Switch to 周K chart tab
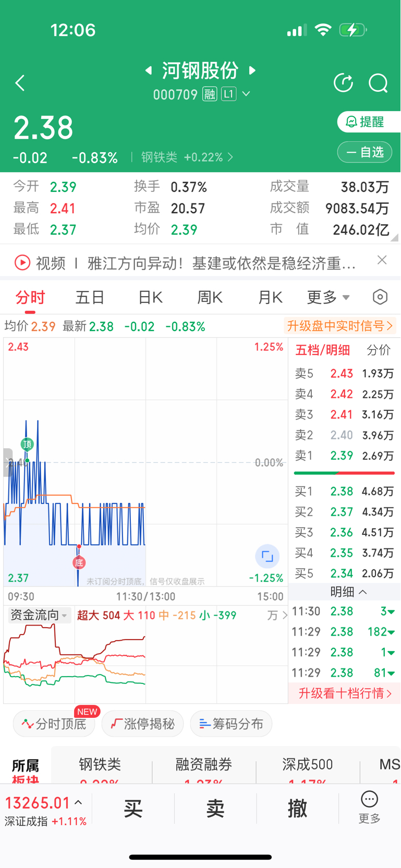The height and width of the screenshot is (868, 401). click(x=210, y=298)
